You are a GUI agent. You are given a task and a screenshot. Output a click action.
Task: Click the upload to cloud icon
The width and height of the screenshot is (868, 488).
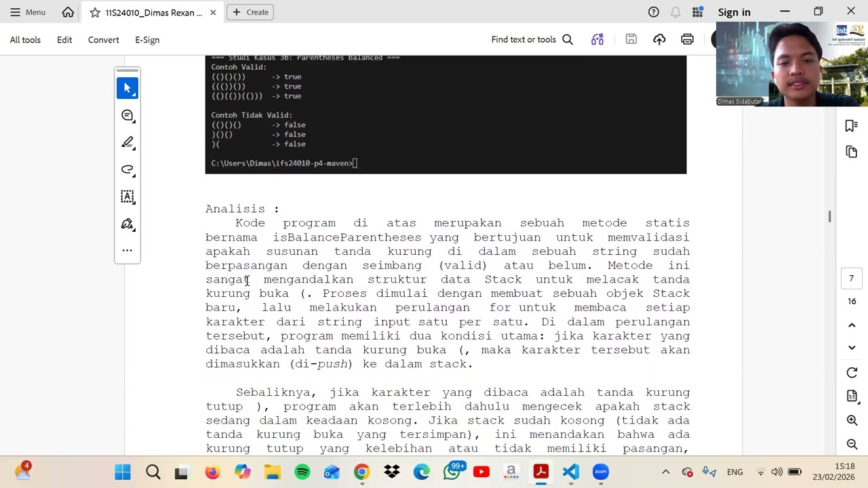659,40
